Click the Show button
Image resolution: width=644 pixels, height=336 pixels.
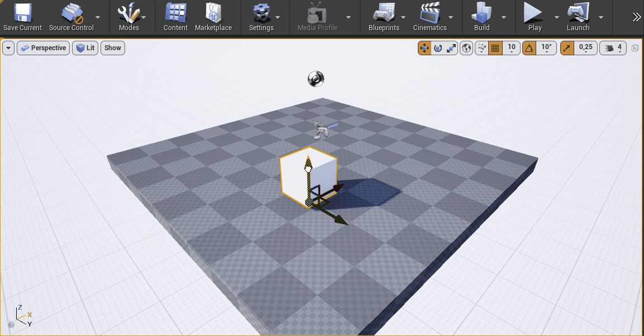point(113,48)
